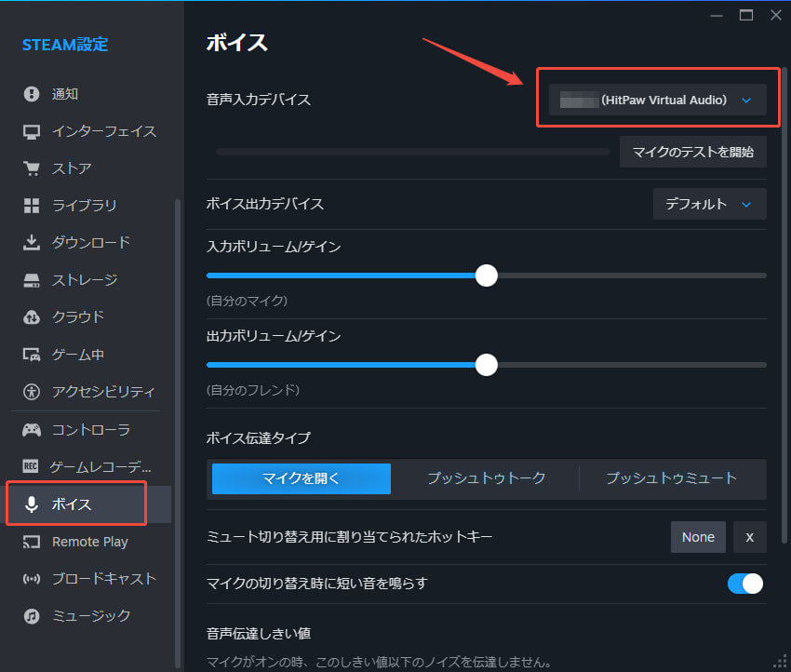Select プッシュトゥトーク transmission type
Screen dimensions: 791x672
tap(487, 478)
